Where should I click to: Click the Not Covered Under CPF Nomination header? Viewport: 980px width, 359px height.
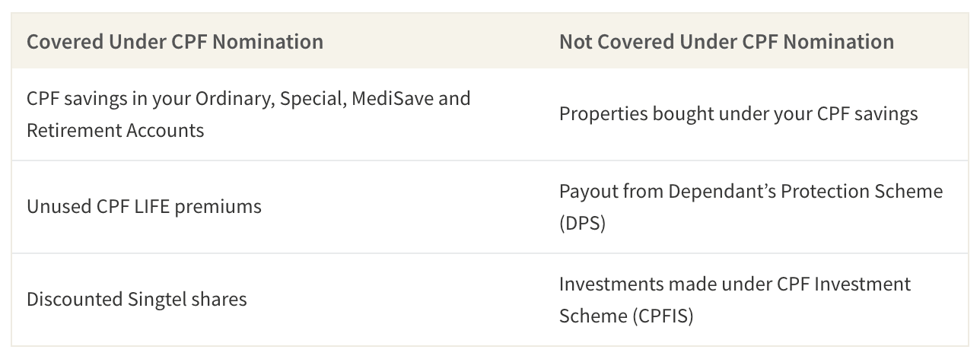pos(727,41)
